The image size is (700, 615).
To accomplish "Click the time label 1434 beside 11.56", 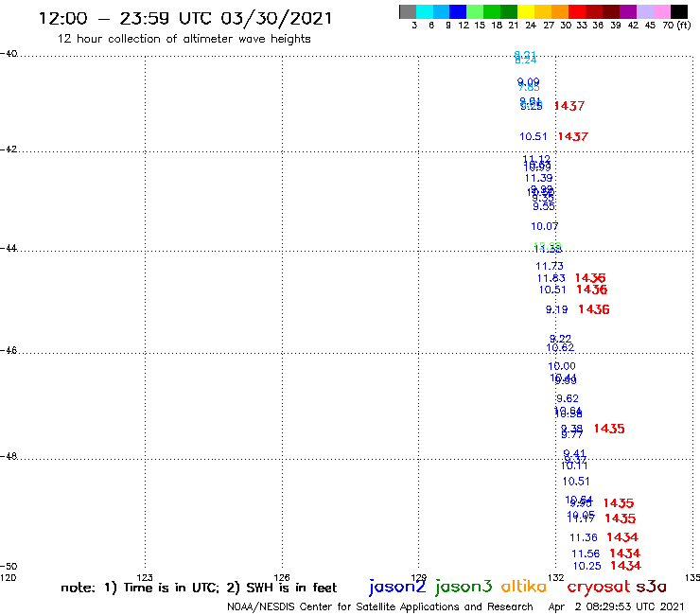I will (x=624, y=553).
